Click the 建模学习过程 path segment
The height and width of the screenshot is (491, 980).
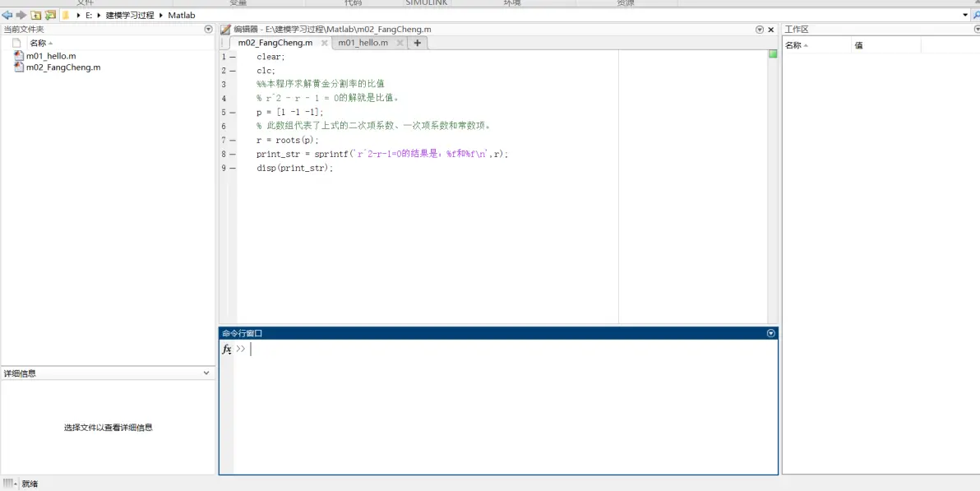click(130, 15)
